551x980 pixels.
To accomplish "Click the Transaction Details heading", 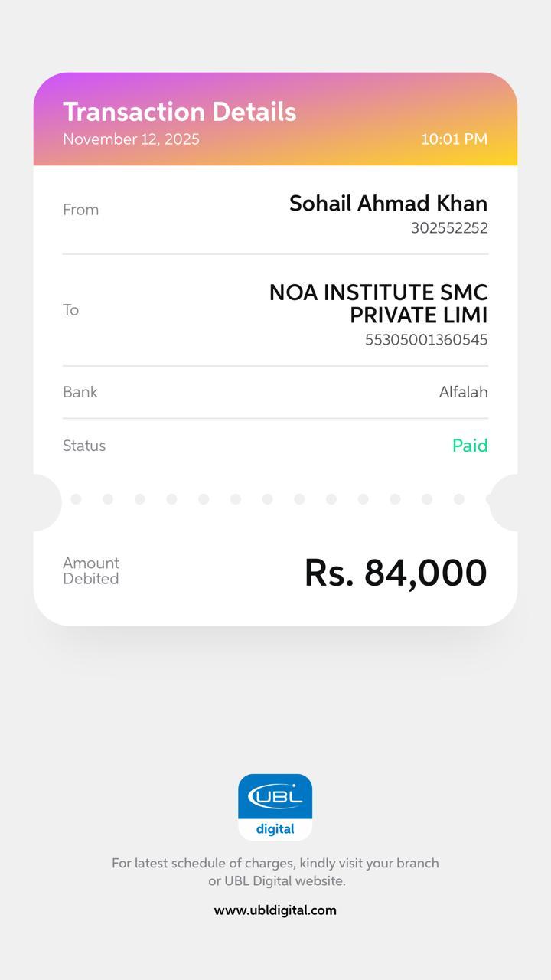I will pyautogui.click(x=179, y=112).
